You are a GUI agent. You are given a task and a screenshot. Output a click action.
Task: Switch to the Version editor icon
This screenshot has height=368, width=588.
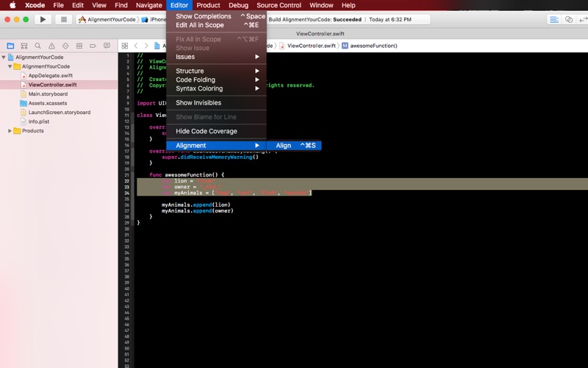click(x=583, y=20)
